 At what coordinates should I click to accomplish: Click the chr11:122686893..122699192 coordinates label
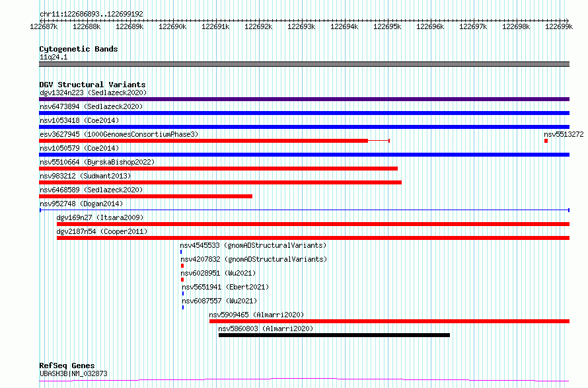(91, 14)
